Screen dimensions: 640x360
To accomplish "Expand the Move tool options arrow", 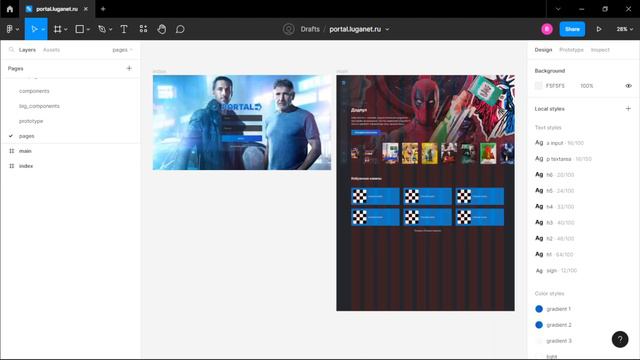I will coord(43,29).
